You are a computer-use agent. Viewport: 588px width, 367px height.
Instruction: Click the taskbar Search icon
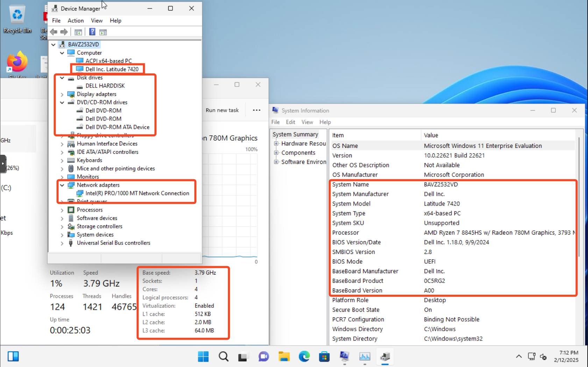point(224,356)
